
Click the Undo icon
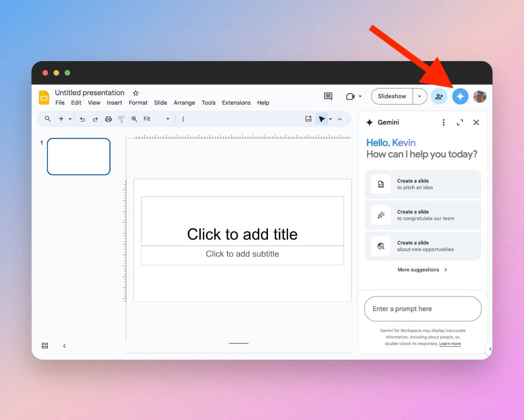pos(82,119)
